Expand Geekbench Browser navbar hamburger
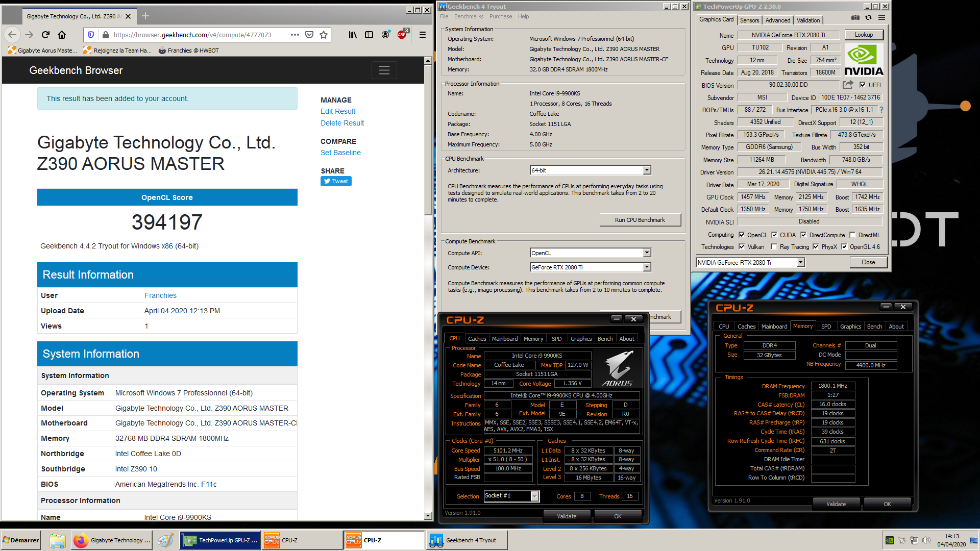Viewport: 980px width, 551px height. click(384, 70)
